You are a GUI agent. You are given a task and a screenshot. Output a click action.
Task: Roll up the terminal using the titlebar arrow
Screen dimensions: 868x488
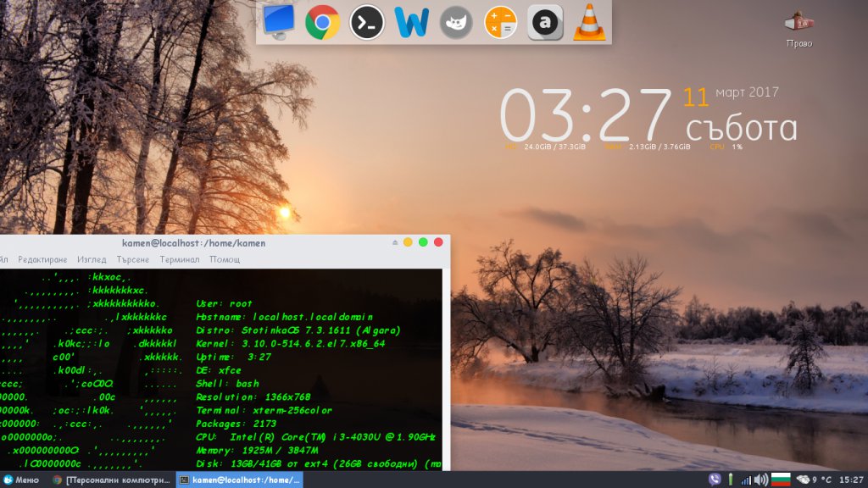pos(393,242)
